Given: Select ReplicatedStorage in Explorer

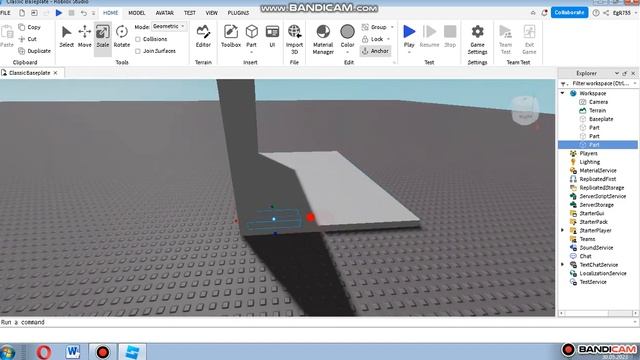Looking at the screenshot, I should tap(602, 188).
